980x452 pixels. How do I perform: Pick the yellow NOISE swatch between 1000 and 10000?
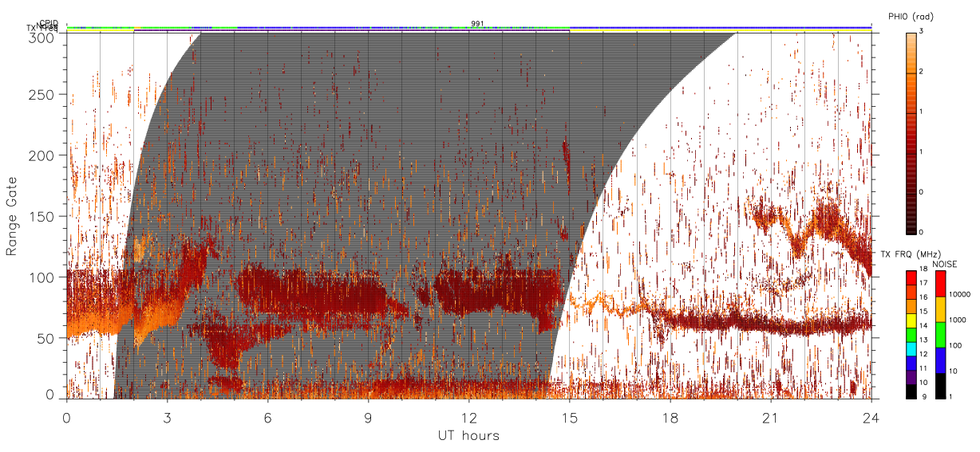tap(940, 309)
